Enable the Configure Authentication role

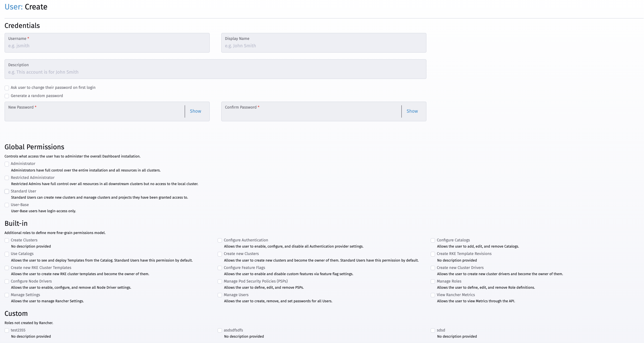tap(220, 240)
